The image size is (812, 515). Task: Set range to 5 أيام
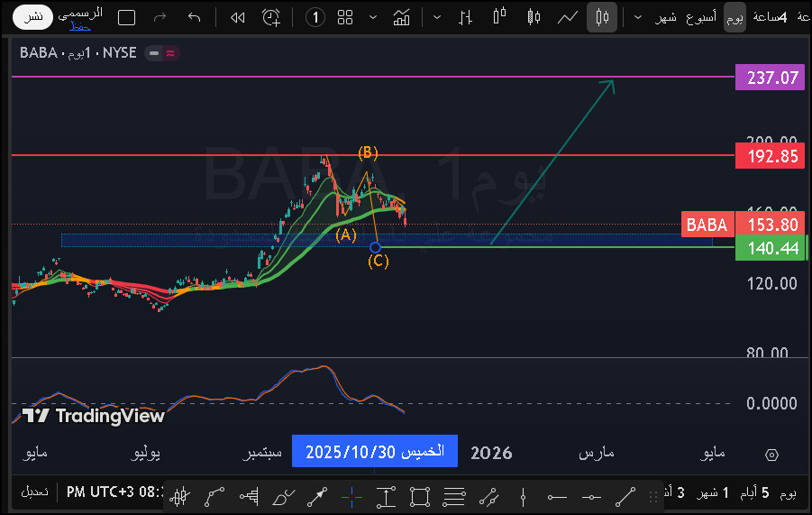(x=754, y=492)
